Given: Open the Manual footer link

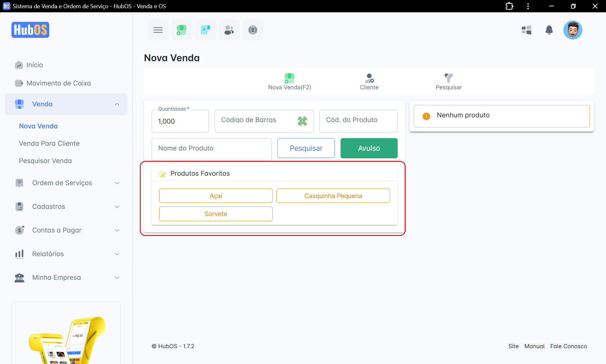Looking at the screenshot, I should [x=534, y=346].
